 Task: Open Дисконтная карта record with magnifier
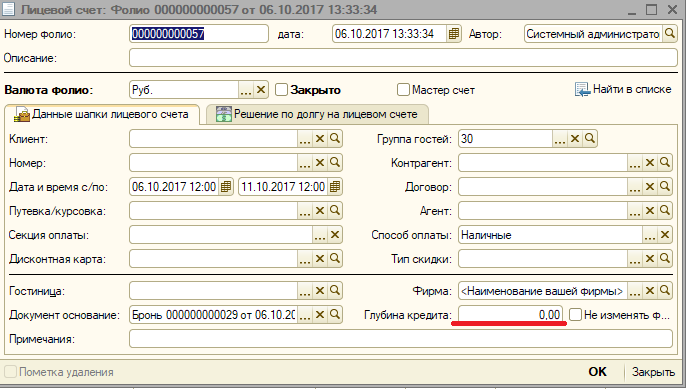335,259
